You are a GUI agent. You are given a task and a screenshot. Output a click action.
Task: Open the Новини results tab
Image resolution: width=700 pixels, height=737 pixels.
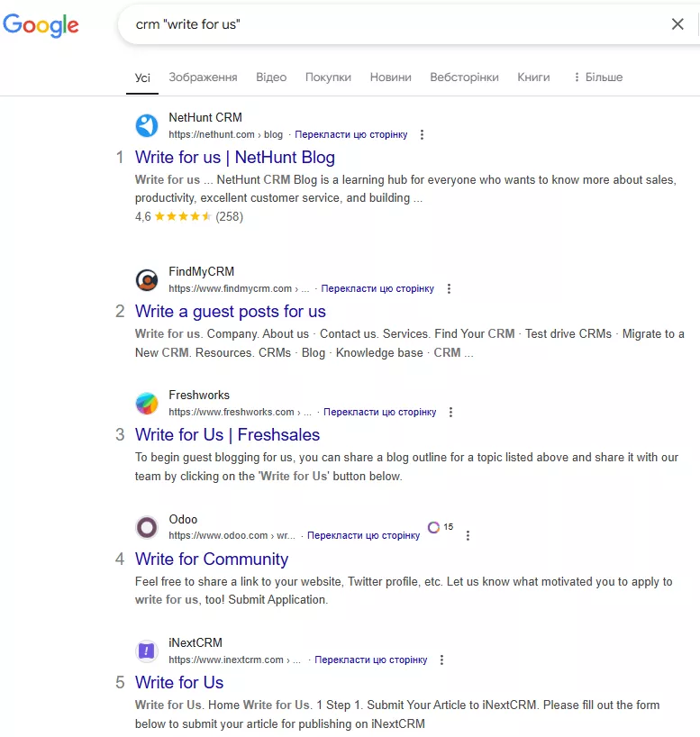click(390, 77)
